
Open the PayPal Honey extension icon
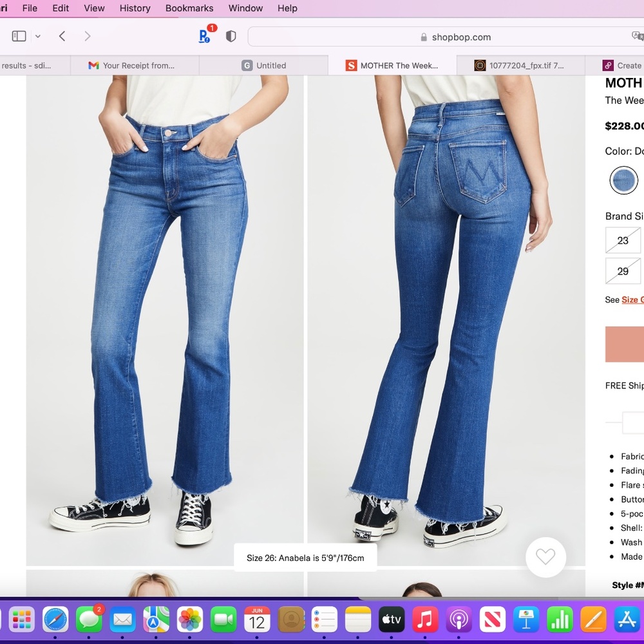(205, 36)
